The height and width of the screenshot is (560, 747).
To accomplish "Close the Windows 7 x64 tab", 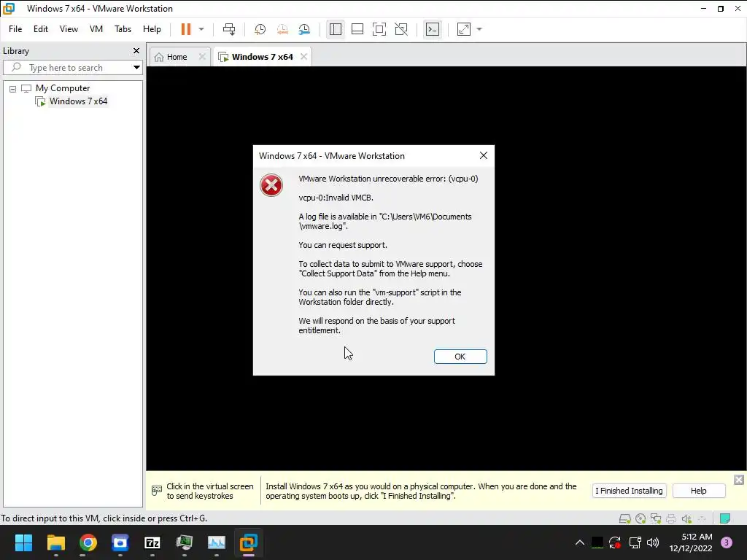I will 304,57.
